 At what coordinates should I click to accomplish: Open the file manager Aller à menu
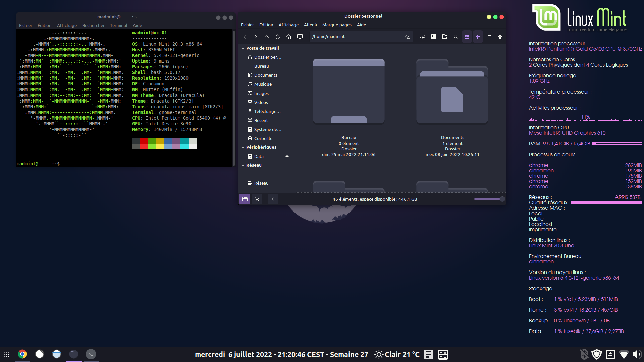click(310, 25)
